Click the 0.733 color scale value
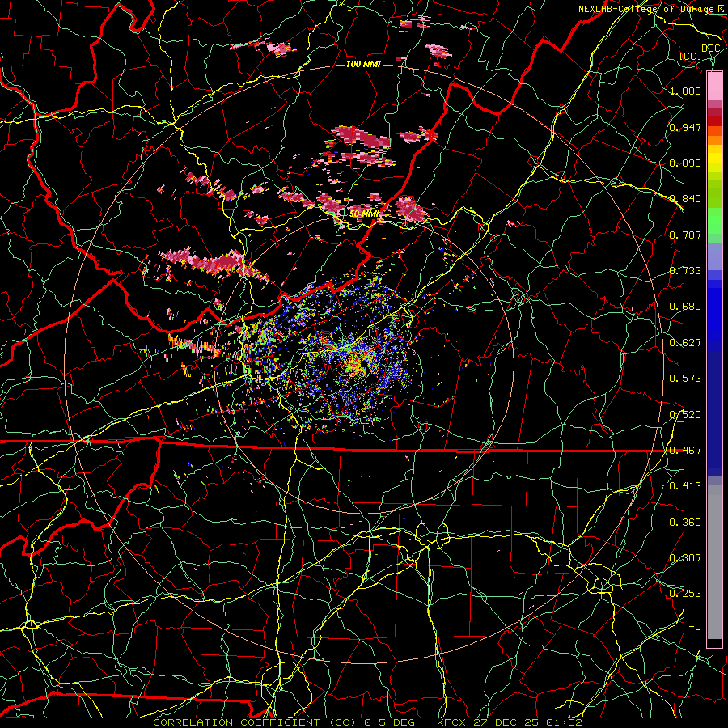728x728 pixels. pyautogui.click(x=685, y=271)
